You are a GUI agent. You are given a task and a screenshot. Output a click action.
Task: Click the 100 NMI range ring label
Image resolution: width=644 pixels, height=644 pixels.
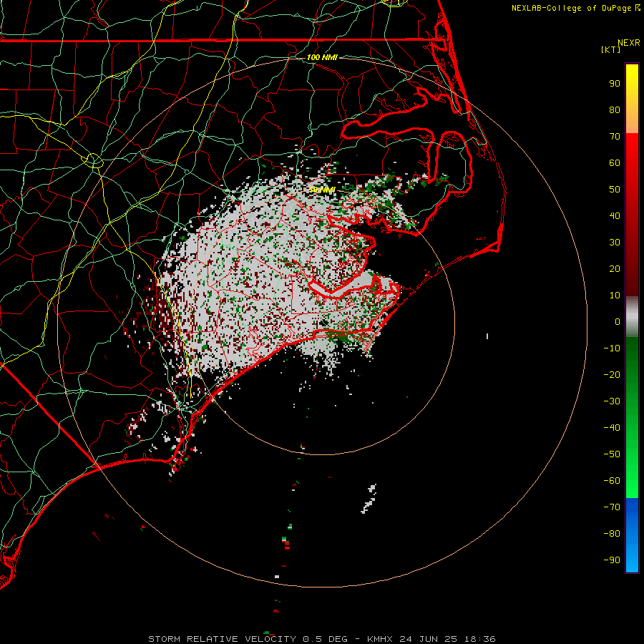322,57
